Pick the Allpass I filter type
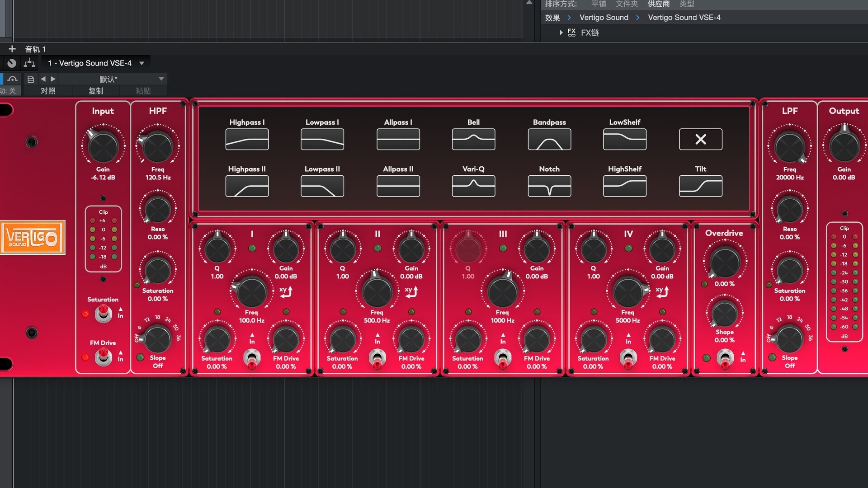Viewport: 868px width, 488px height. 398,139
